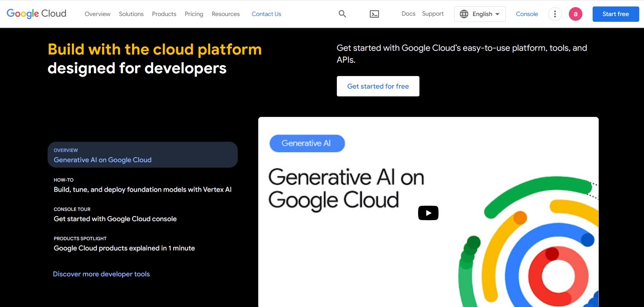The width and height of the screenshot is (644, 307).
Task: Follow Discover more developer tools link
Action: [101, 274]
